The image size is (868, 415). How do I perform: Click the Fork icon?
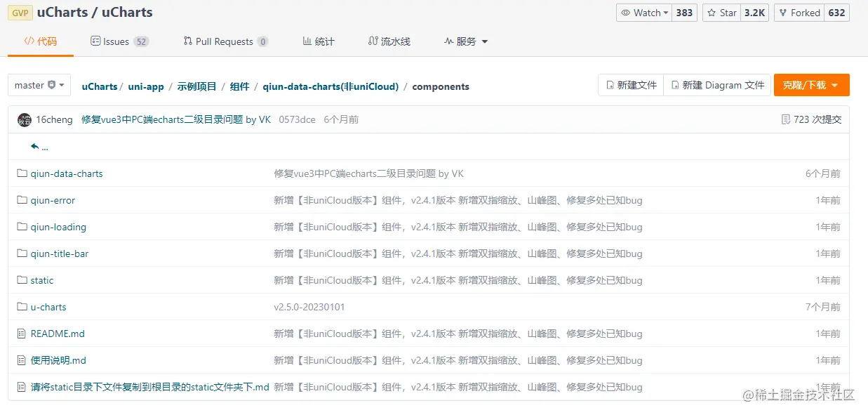click(784, 13)
